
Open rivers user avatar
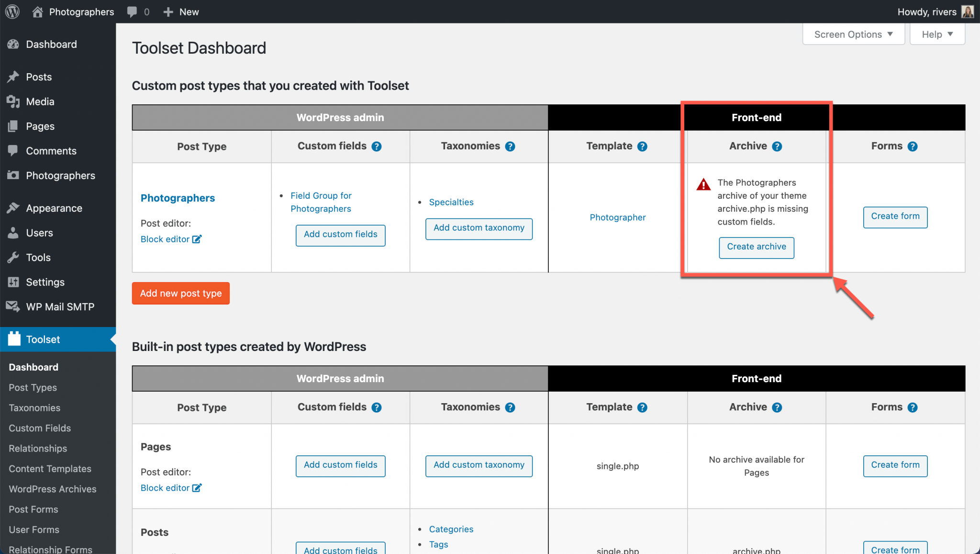pos(967,11)
